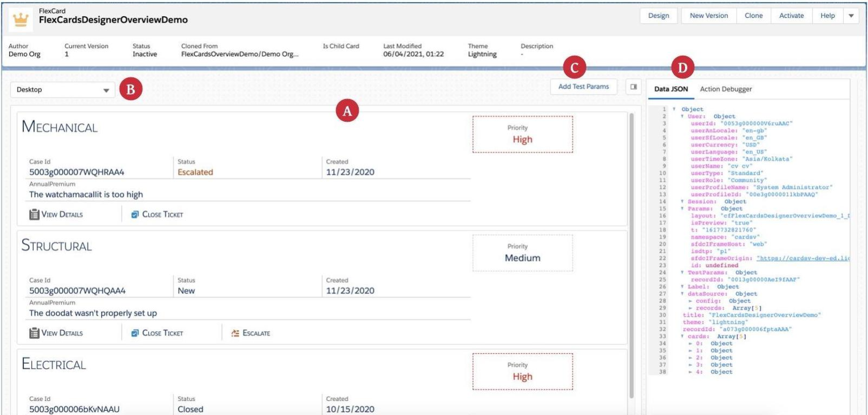Click the Lightning theme value

[x=482, y=54]
